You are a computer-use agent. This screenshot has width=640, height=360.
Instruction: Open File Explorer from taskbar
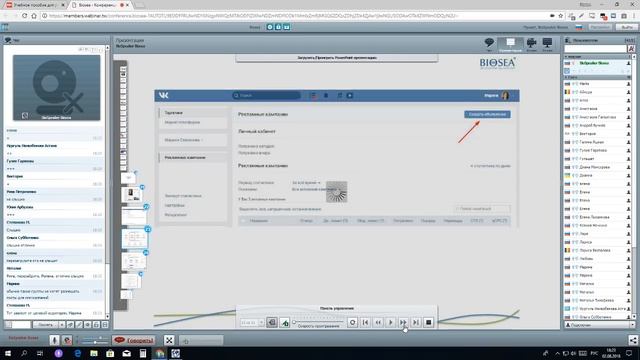(x=94, y=353)
